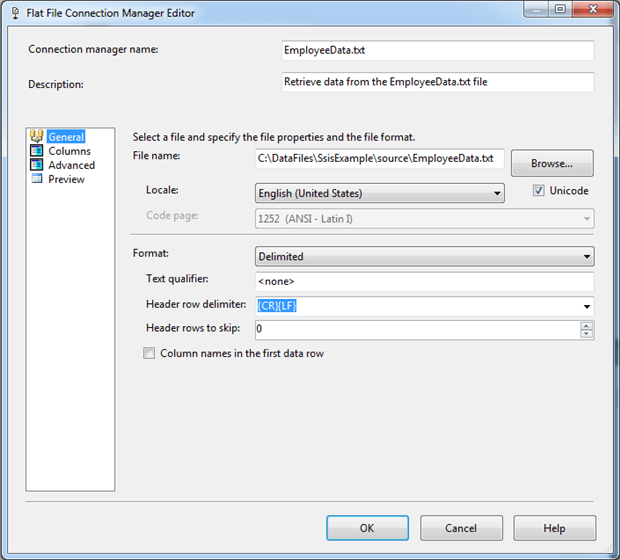This screenshot has width=620, height=560.
Task: Click the Browse... button
Action: 552,163
